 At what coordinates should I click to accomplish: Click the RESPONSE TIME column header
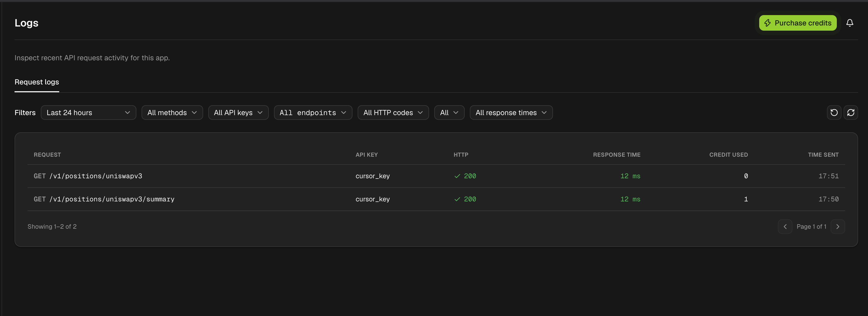pos(617,155)
